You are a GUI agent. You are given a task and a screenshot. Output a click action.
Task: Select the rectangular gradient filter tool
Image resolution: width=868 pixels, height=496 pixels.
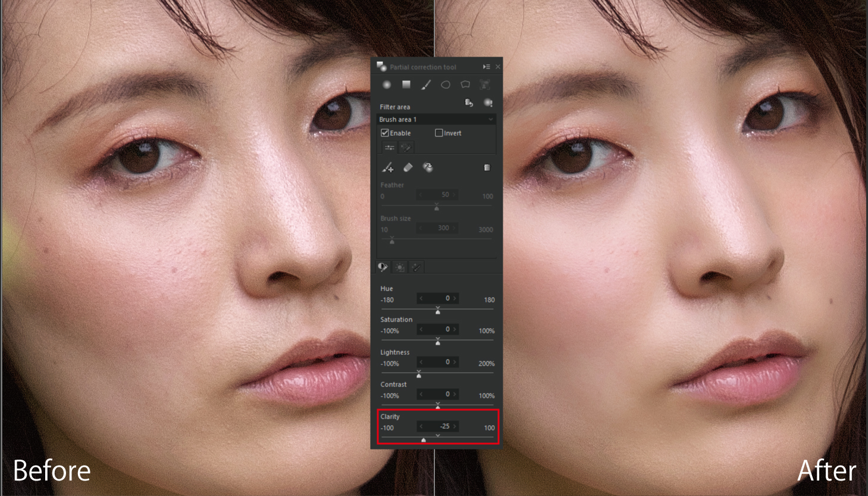tap(406, 85)
